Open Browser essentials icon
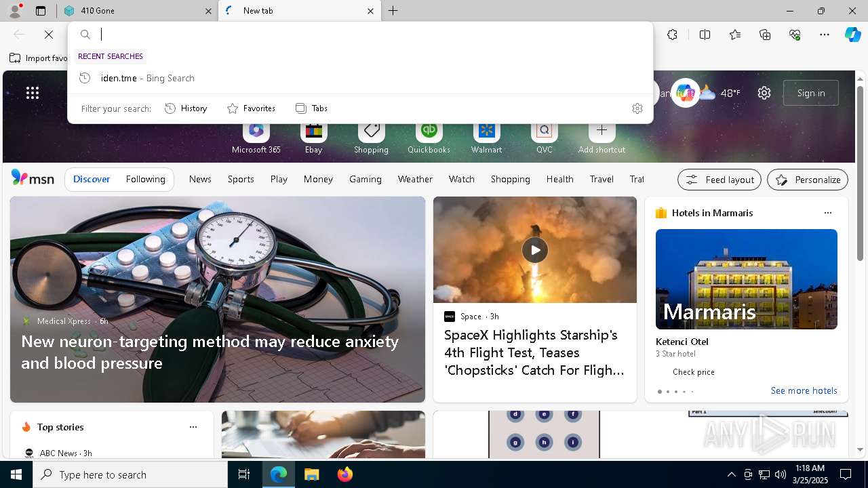Screen dimensions: 868x488 pyautogui.click(x=795, y=35)
